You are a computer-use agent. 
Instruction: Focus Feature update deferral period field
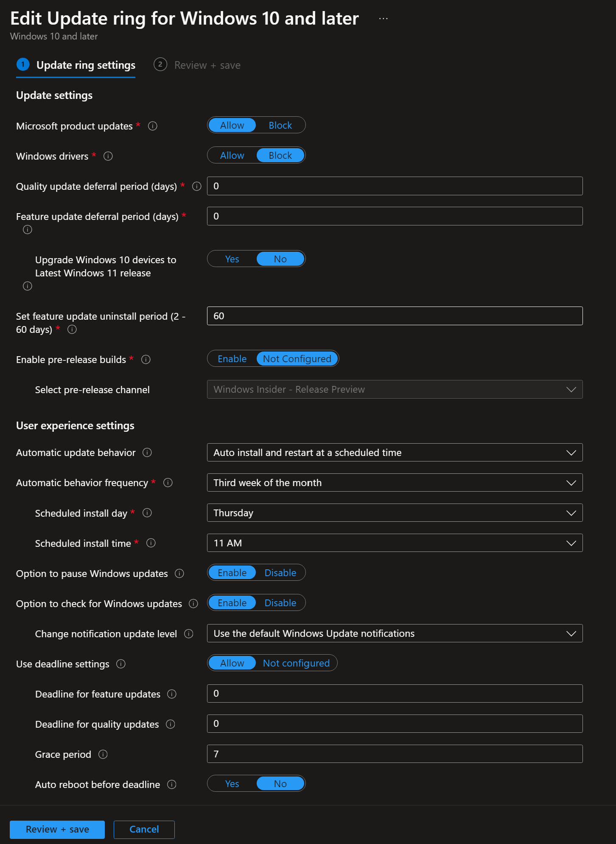[395, 216]
